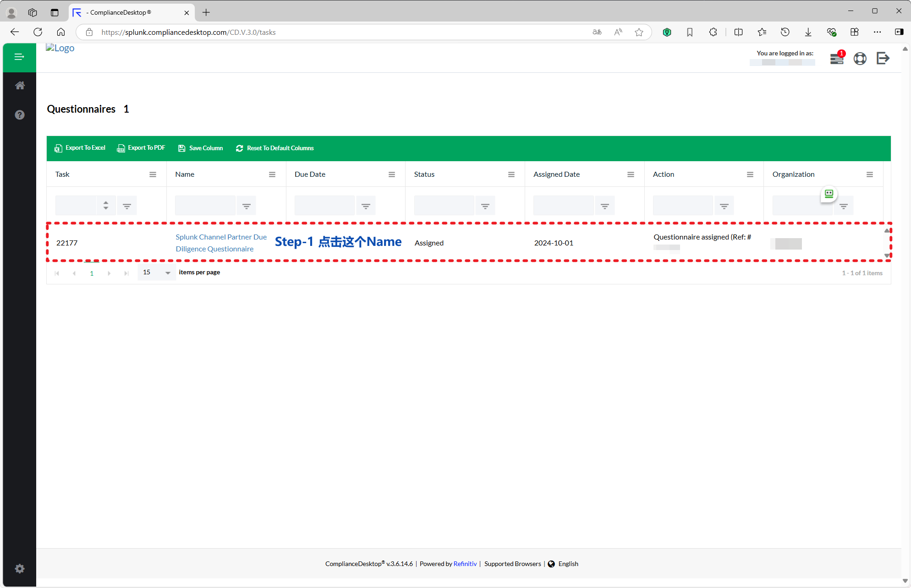The image size is (911, 588).
Task: Click the Due Date filter icon
Action: [x=366, y=206]
